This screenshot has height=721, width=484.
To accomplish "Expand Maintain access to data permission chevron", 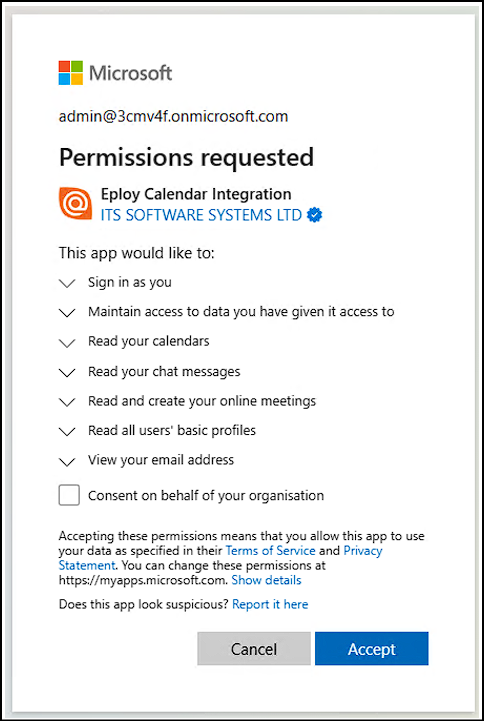I will 68,313.
